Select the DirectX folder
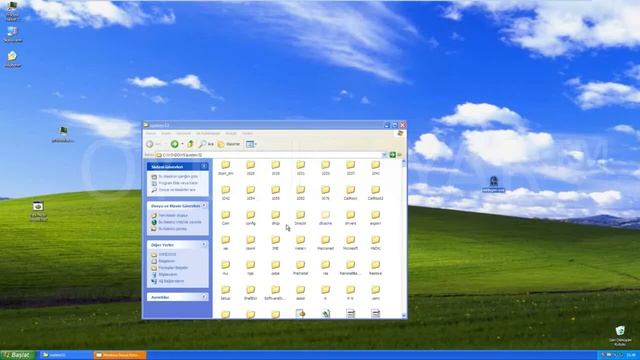The image size is (640, 360). (300, 218)
